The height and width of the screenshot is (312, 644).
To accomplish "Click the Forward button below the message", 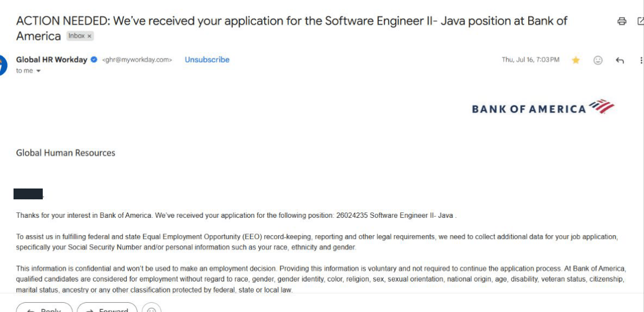I will pos(107,308).
